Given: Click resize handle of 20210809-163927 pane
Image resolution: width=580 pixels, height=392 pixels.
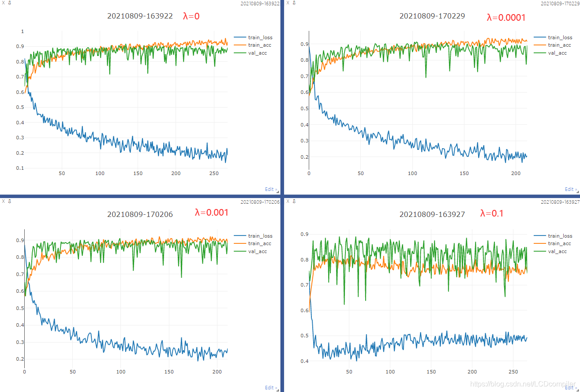Looking at the screenshot, I should point(577,389).
